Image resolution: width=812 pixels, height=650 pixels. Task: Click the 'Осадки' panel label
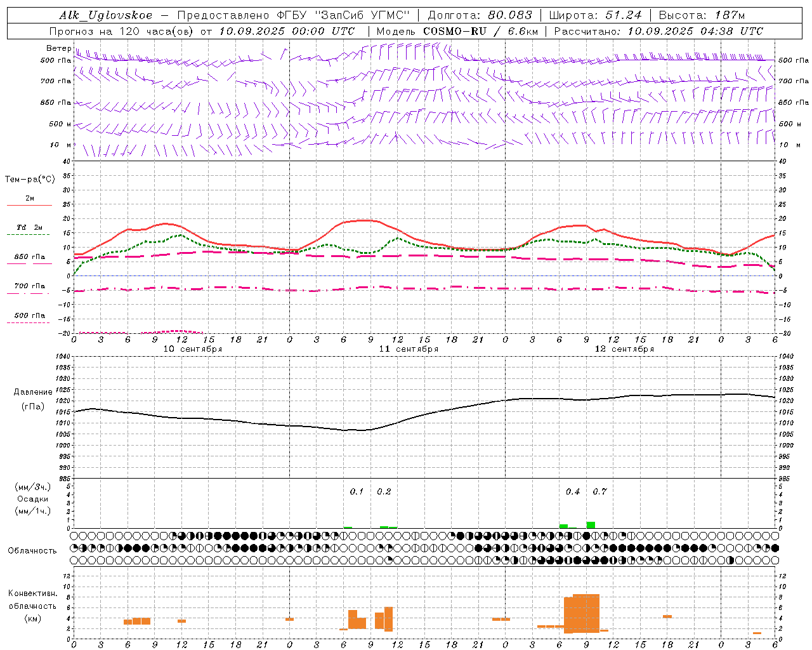pyautogui.click(x=32, y=499)
